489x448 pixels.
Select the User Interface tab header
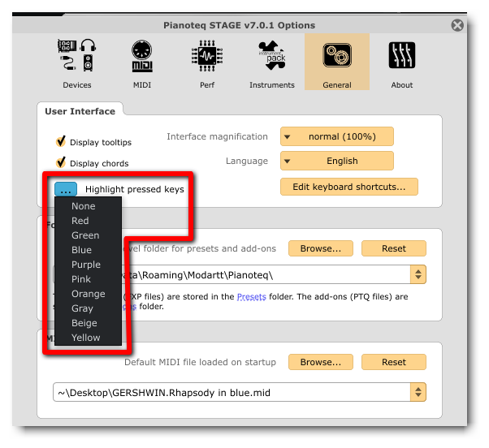80,111
